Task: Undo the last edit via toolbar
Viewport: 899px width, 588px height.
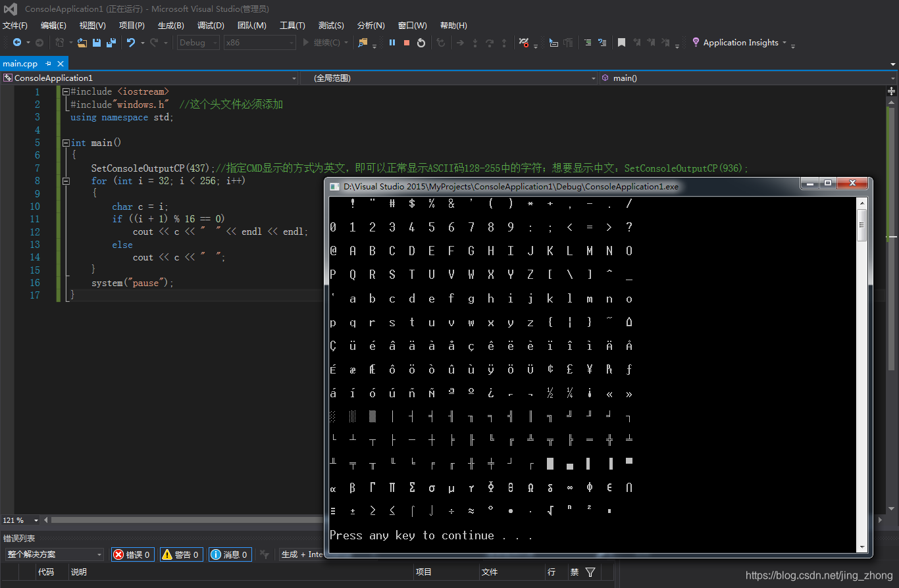Action: point(131,43)
